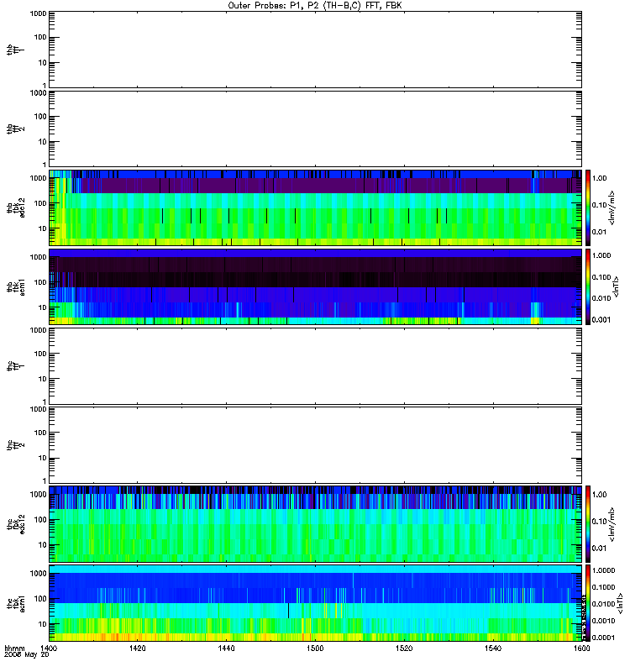Click the thb edc12 mV/m color bar
Screen dimensions: 630x672
click(588, 207)
